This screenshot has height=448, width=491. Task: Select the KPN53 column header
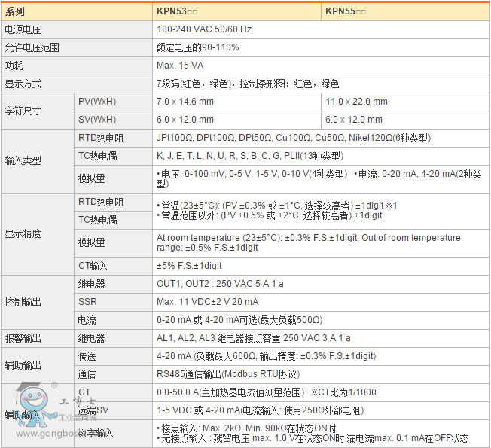click(x=177, y=12)
